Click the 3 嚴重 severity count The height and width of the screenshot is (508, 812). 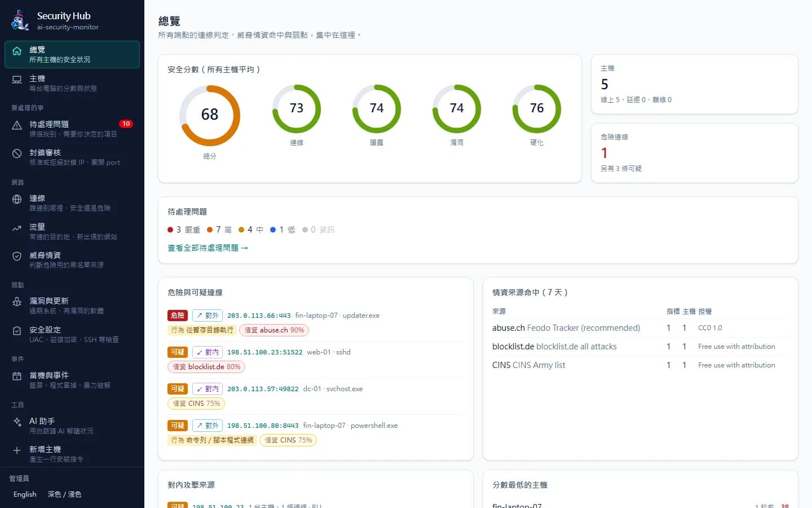coord(184,230)
